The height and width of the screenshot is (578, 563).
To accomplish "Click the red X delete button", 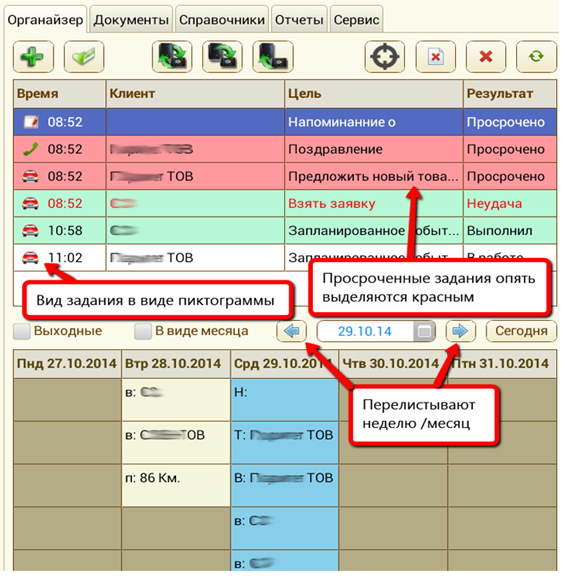I will point(486,57).
